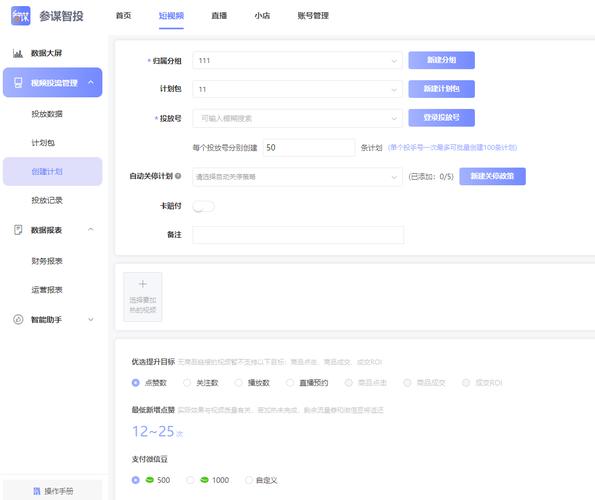This screenshot has height=500, width=595.
Task: Click the 自动关停计划 help icon
Action: [178, 176]
